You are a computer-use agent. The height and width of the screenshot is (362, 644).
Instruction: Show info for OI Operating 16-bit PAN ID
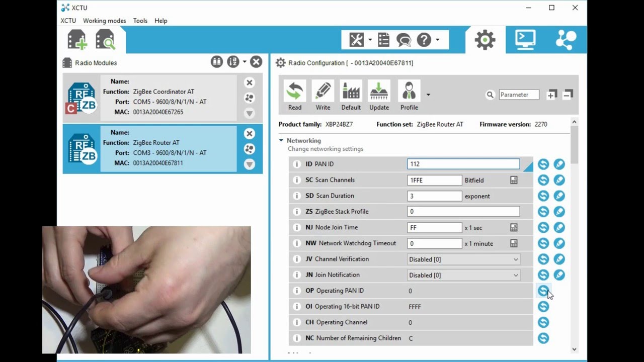[297, 306]
